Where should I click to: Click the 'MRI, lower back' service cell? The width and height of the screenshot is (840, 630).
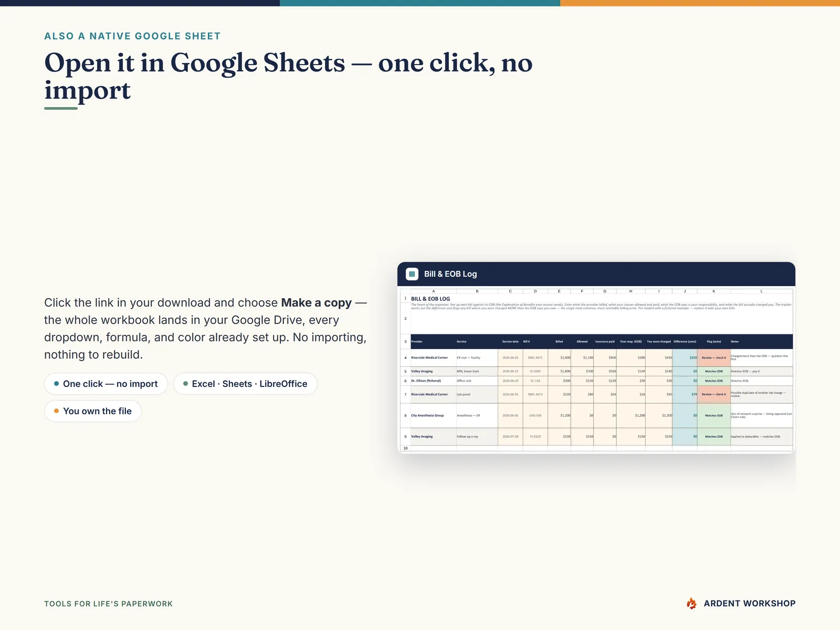click(x=477, y=371)
